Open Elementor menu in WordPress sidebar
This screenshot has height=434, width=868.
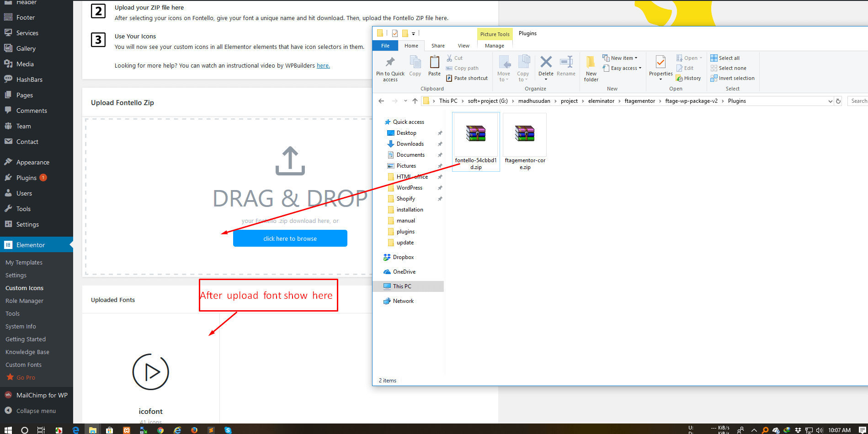click(37, 245)
